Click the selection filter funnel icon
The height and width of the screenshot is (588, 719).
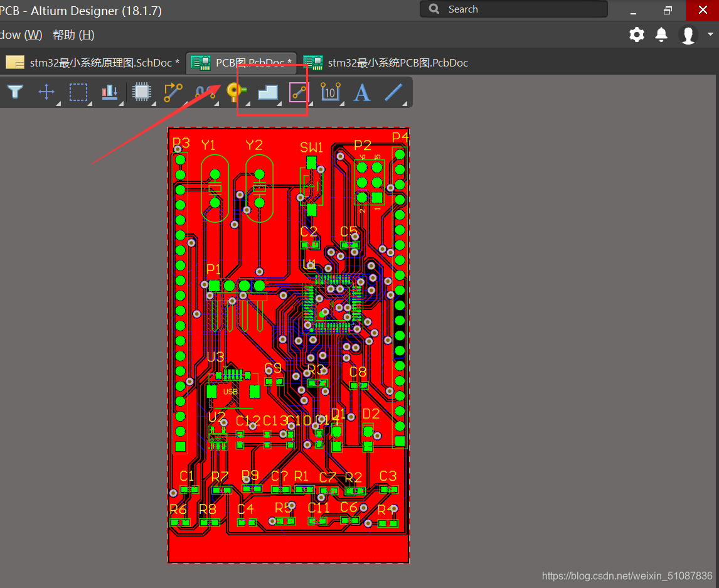pos(15,92)
